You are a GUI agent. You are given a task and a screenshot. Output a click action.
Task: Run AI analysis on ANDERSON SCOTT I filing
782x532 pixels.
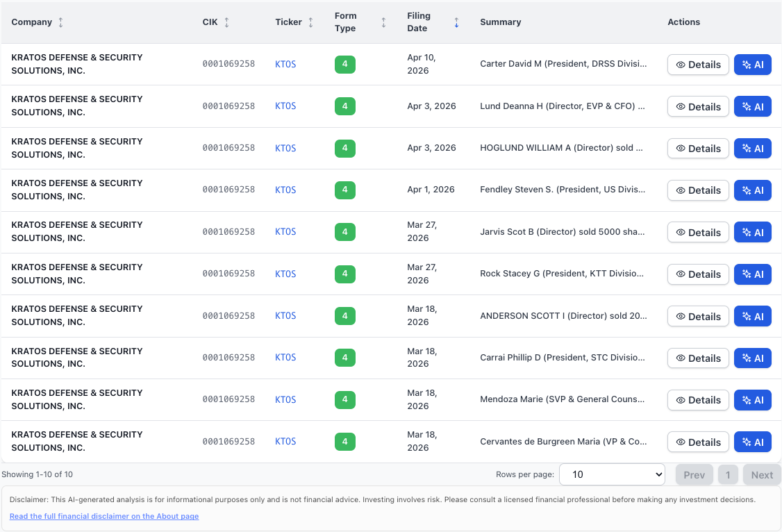coord(753,316)
